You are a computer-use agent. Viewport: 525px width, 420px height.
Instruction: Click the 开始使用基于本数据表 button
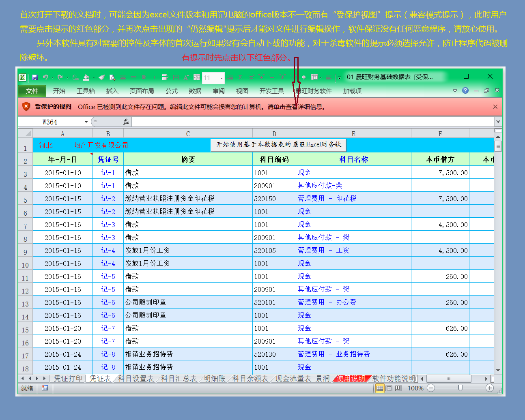click(x=278, y=145)
